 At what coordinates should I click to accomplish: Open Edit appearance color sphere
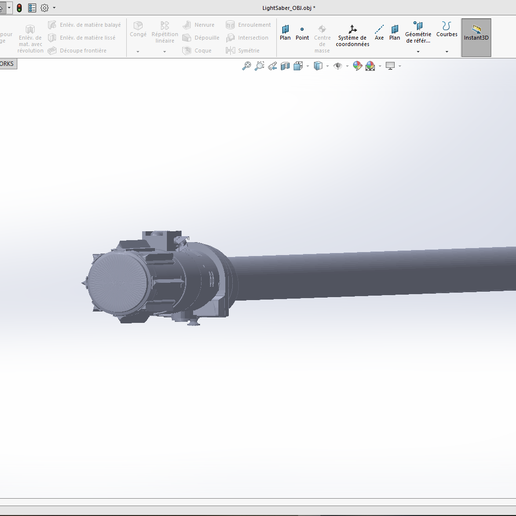(357, 66)
